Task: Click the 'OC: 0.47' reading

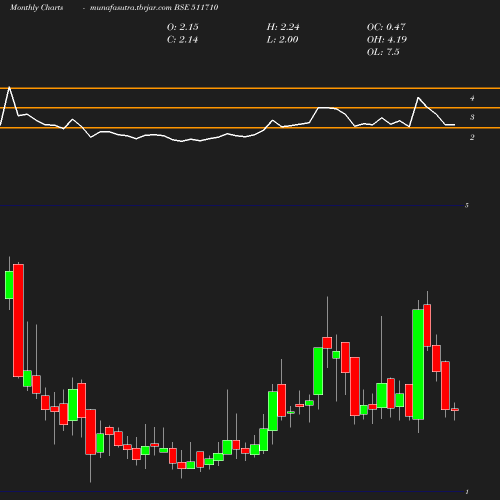Action: pos(386,27)
